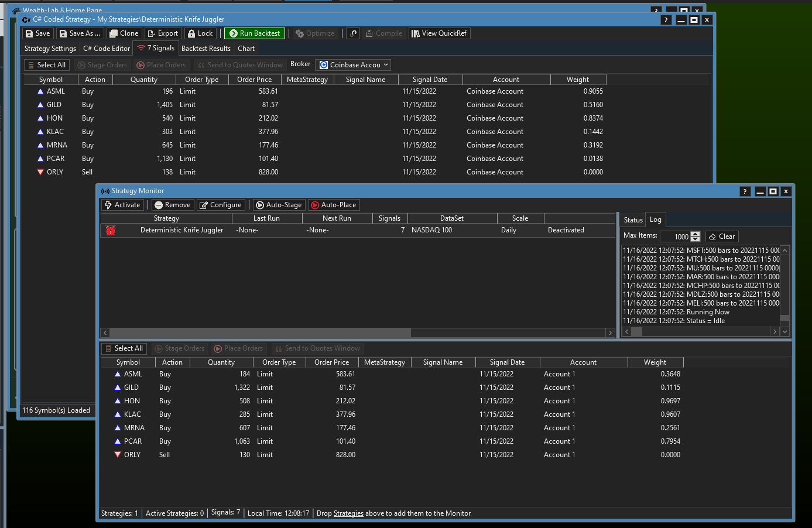Click the green Run Backtest button
The image size is (812, 528).
254,33
